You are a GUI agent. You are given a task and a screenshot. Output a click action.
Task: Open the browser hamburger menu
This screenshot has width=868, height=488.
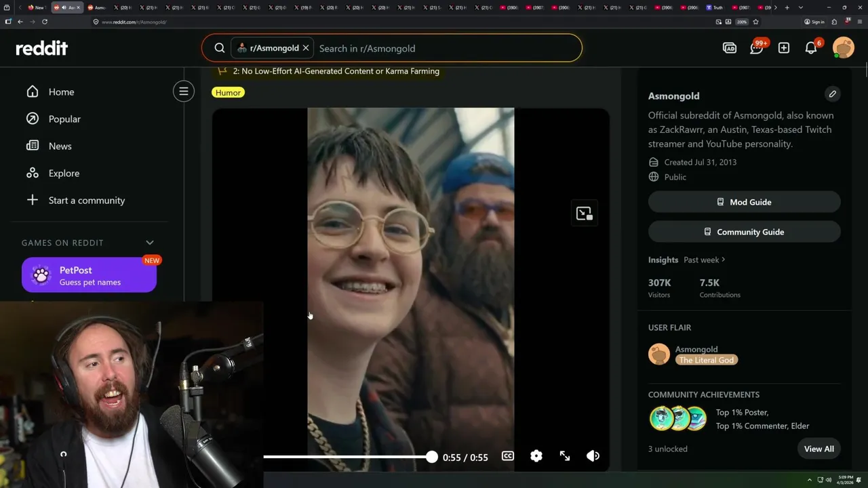[x=859, y=22]
